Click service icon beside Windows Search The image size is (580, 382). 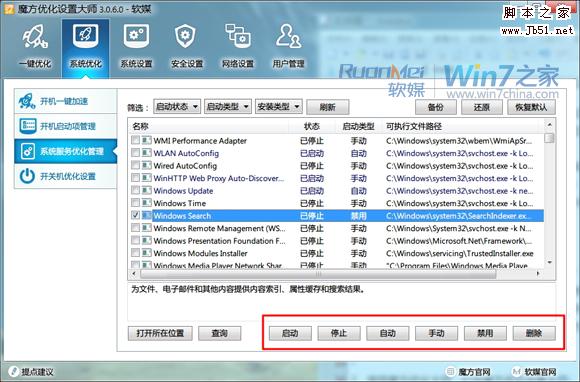[x=147, y=216]
